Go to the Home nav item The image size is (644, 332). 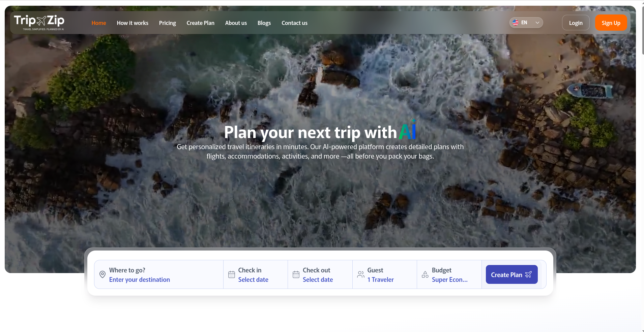[99, 23]
